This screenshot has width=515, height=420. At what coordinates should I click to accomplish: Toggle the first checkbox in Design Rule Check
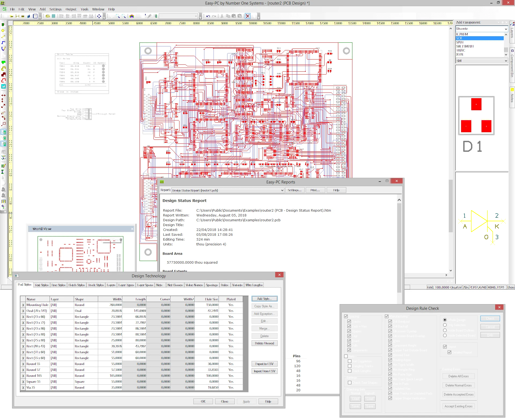[x=346, y=316]
